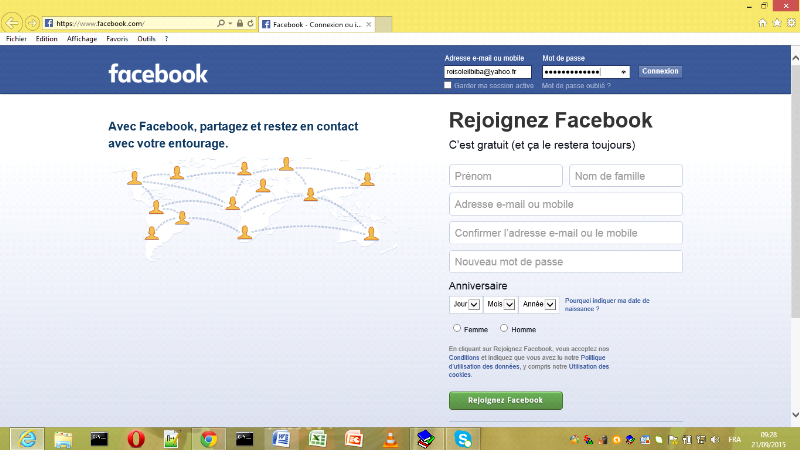Click the 'Mot de passe oublié ?' link
This screenshot has width=800, height=450.
576,86
